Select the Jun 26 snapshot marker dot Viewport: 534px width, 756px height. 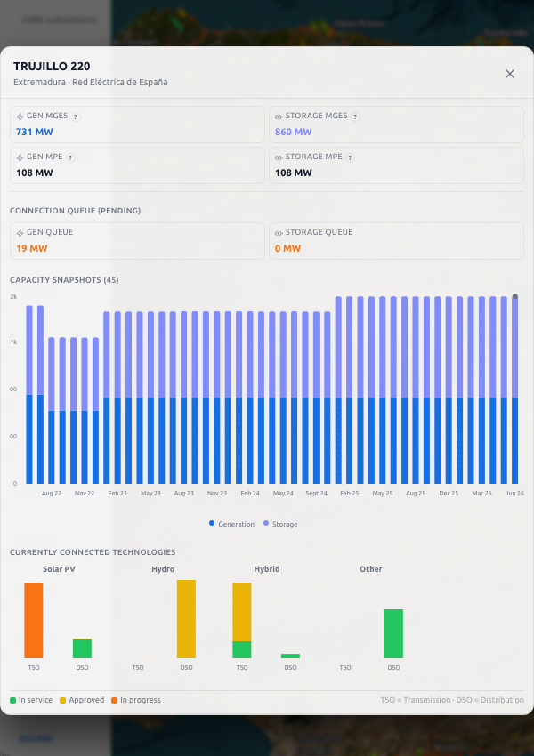point(515,296)
